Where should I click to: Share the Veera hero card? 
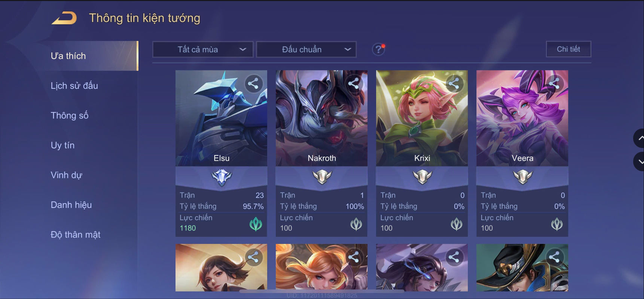pyautogui.click(x=554, y=83)
